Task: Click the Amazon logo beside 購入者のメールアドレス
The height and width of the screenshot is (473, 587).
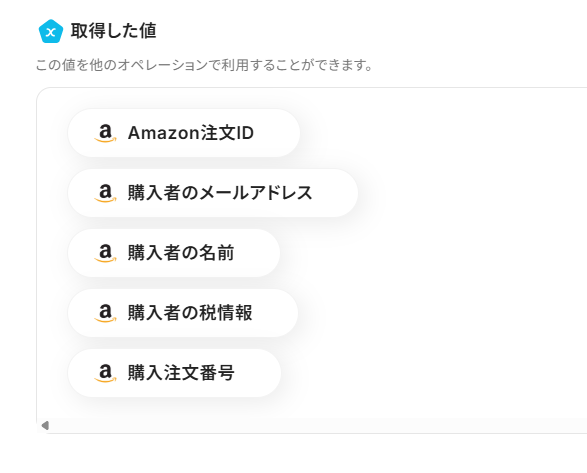Action: (x=105, y=193)
